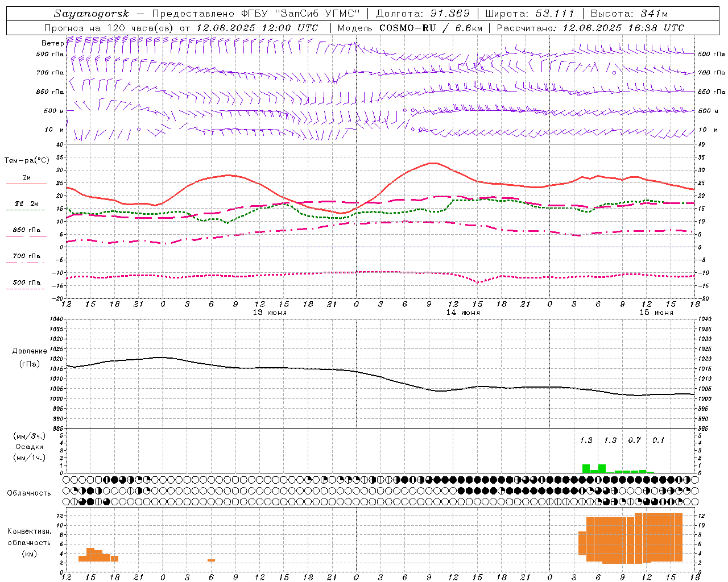
Task: Click the '0.7' precipitation amount value
Action: [x=635, y=440]
